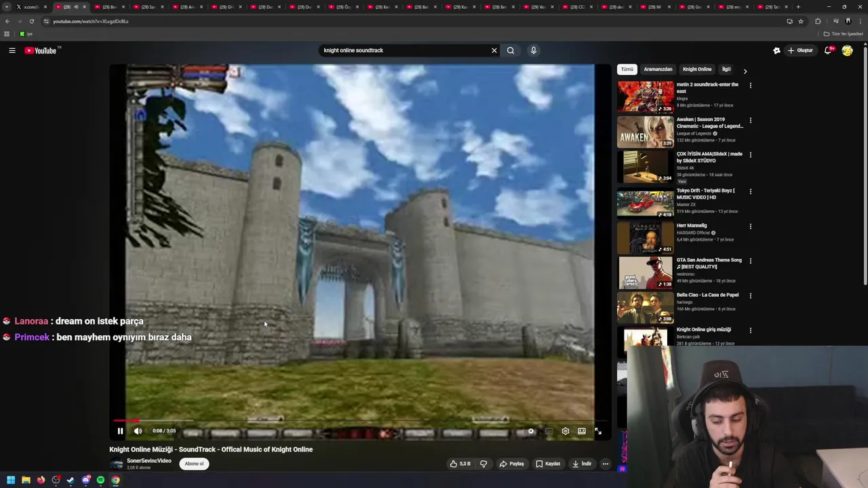Open options for the ÇOK İYİSİN AMA SlideX video
The height and width of the screenshot is (488, 868).
coord(750,155)
